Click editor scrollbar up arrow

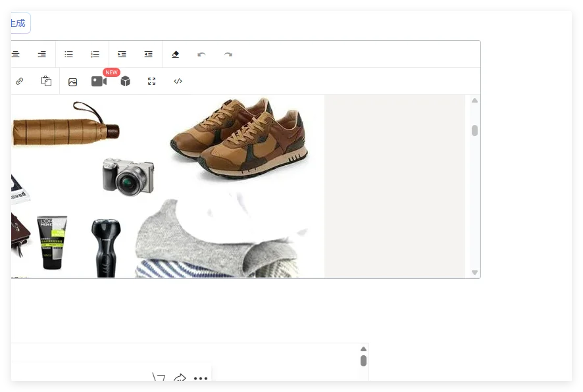coord(475,101)
